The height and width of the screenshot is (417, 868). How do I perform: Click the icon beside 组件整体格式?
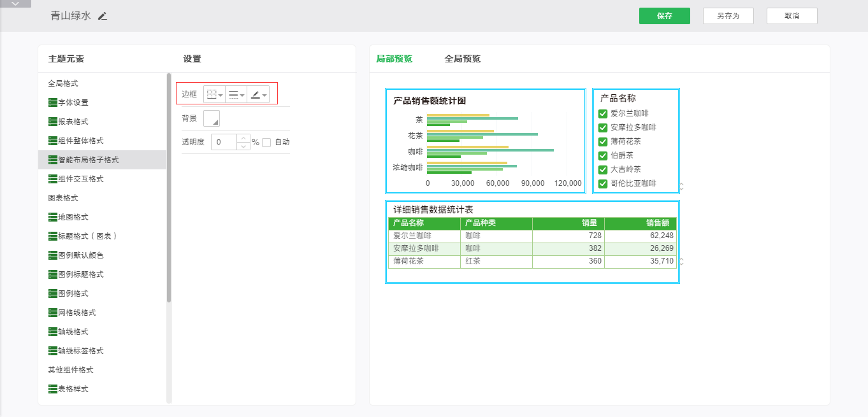(52, 141)
